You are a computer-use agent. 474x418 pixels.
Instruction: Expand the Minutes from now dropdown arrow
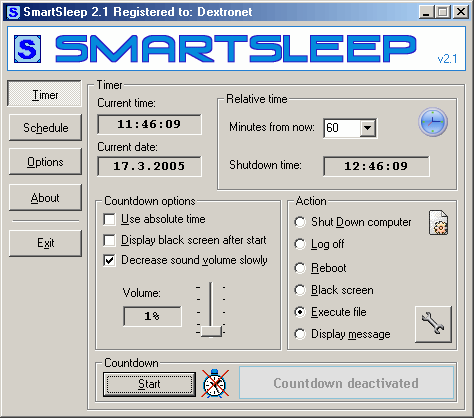tap(368, 128)
